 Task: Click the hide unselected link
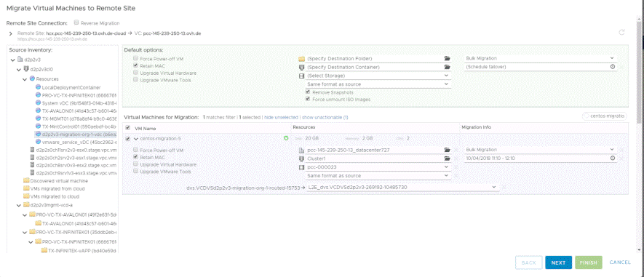[x=281, y=117]
